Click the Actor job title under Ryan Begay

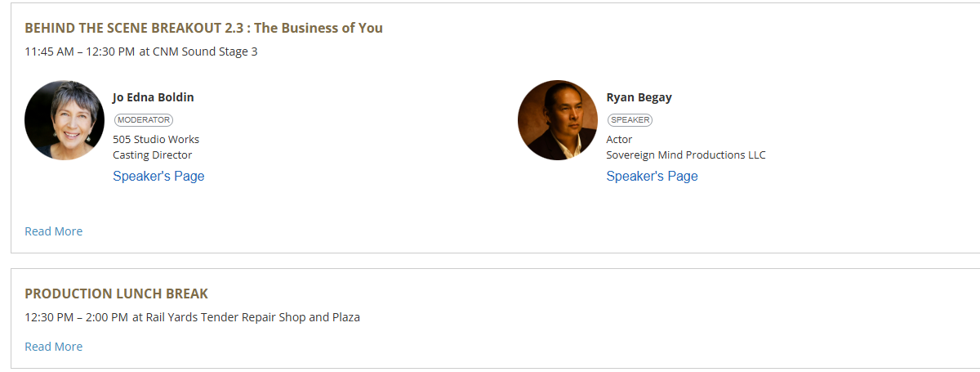click(x=619, y=139)
